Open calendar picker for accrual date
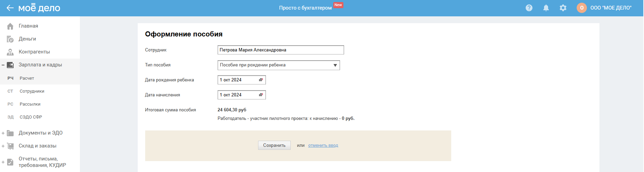The image size is (644, 172). click(x=261, y=95)
